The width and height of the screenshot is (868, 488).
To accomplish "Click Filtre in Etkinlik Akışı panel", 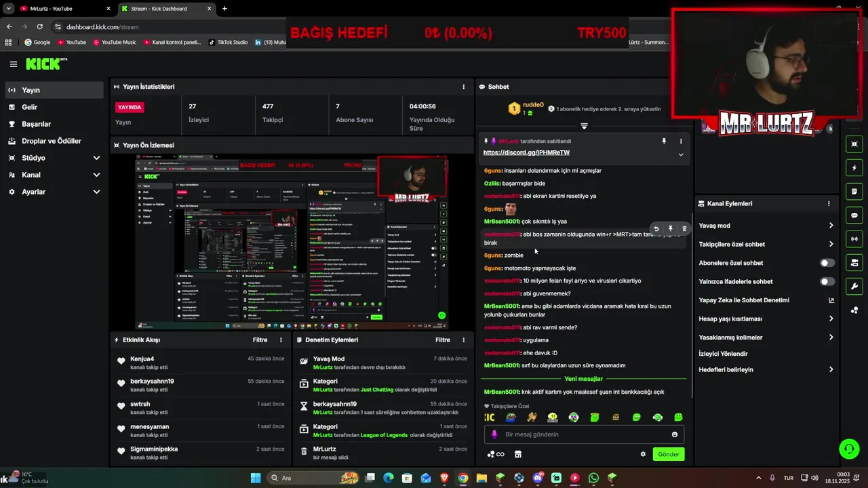I will pos(260,340).
